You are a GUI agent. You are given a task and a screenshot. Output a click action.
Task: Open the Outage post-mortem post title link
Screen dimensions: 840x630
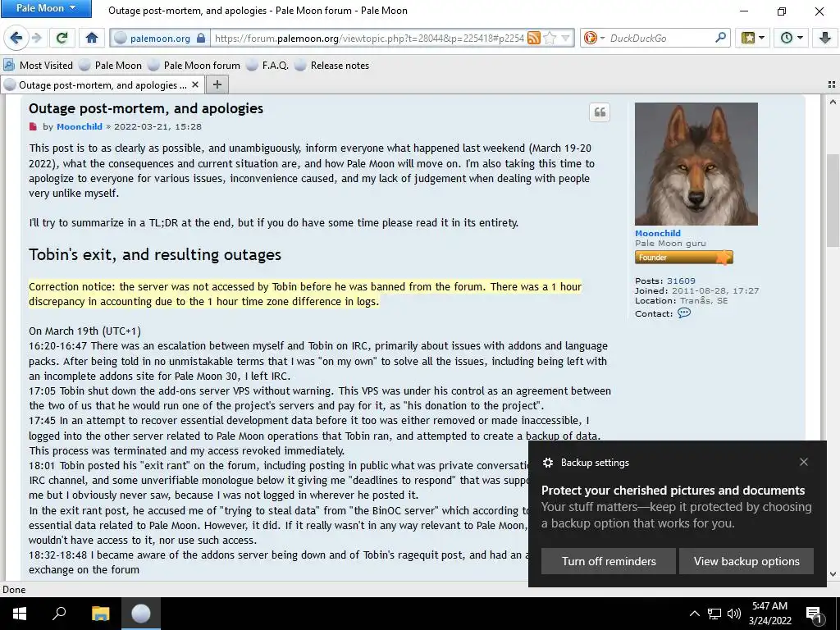(146, 108)
